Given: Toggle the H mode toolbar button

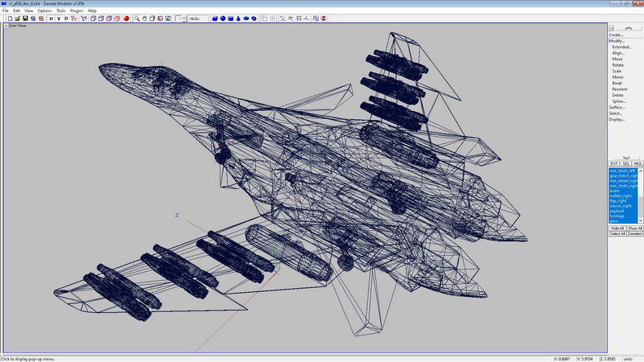Looking at the screenshot, I should [x=50, y=19].
